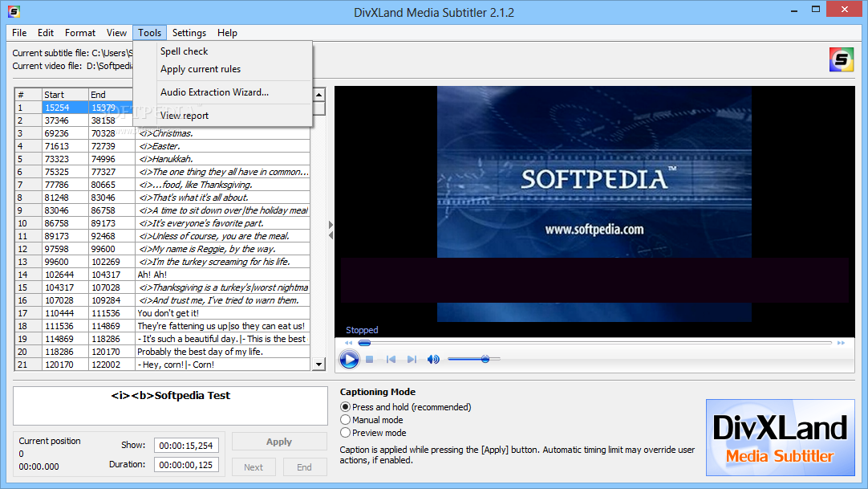
Task: Click the Apply button
Action: tap(279, 442)
